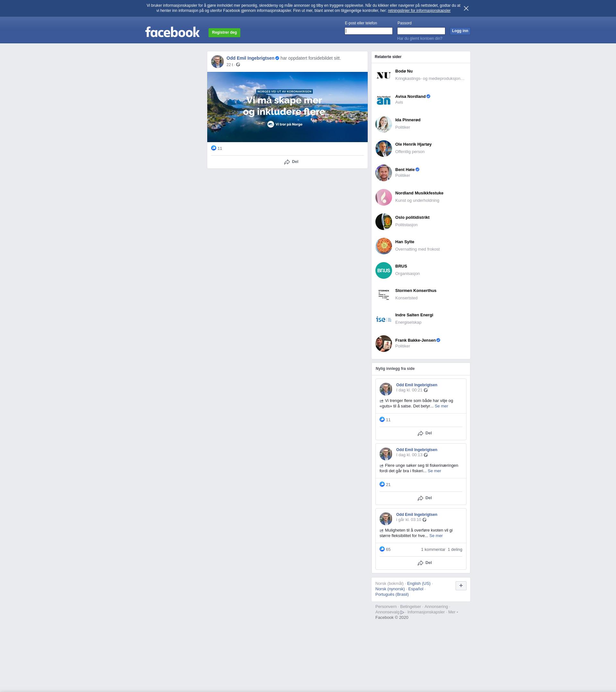Expand more languages with the plus button
Viewport: 616px width, 692px height.
461,585
